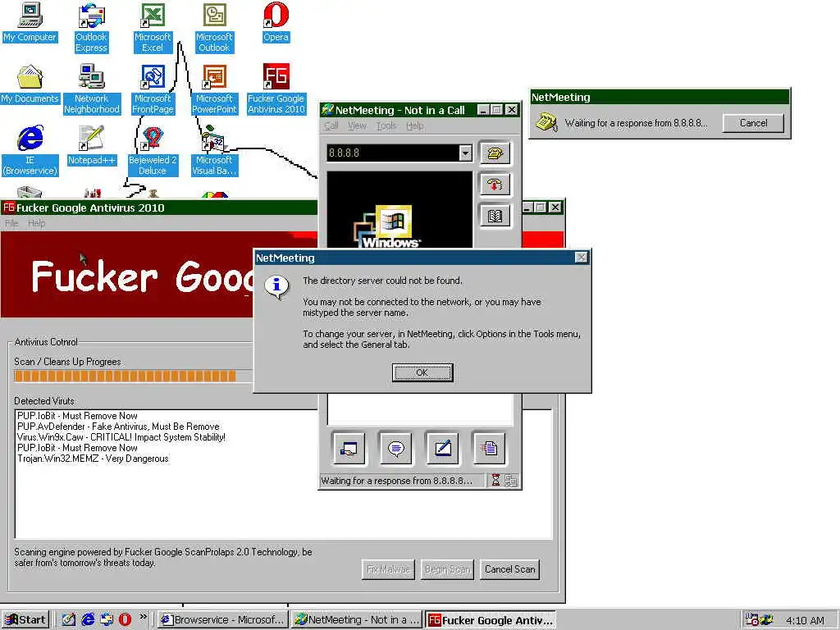
Task: Click the Begin Scan button
Action: coord(447,569)
